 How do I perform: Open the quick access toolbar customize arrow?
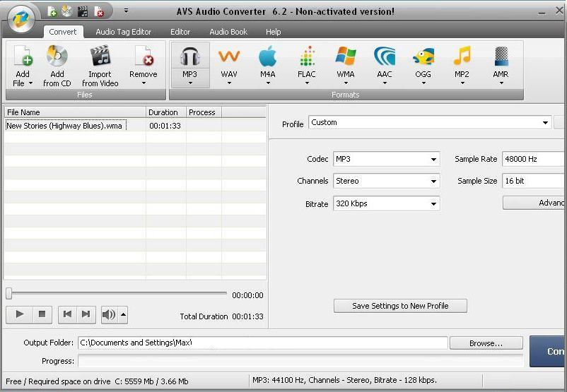(126, 11)
